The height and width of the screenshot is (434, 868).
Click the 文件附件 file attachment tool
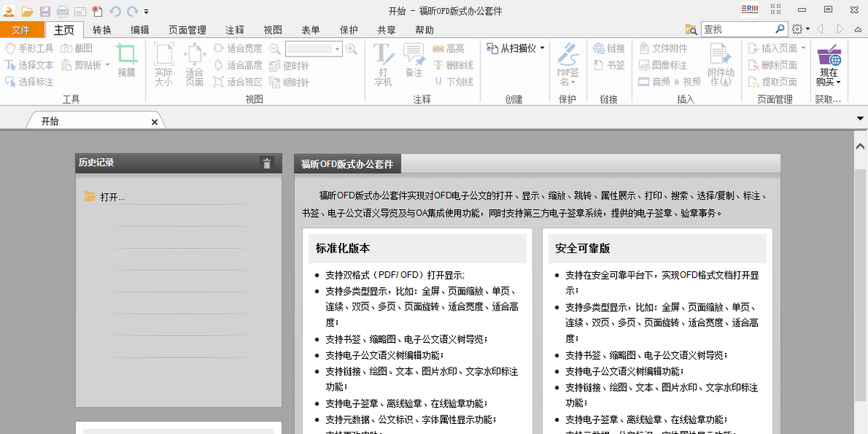[663, 48]
